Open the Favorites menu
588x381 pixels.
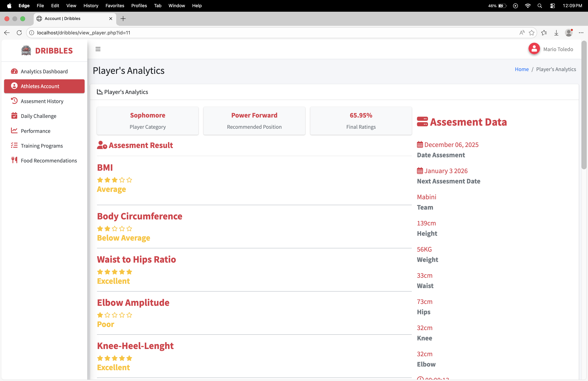(x=115, y=6)
